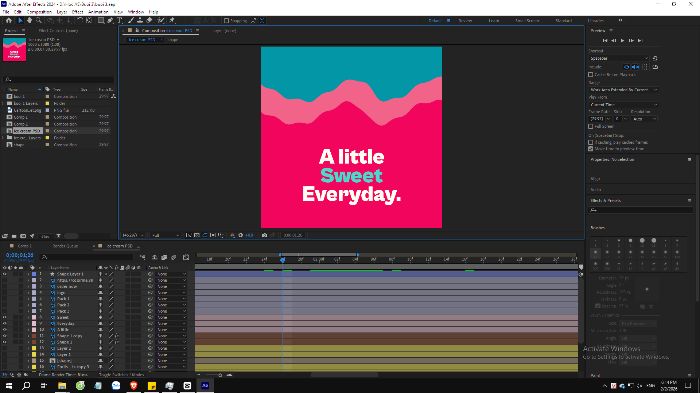700x393 pixels.
Task: Expand the folder in the second Project panel row
Action: coord(4,103)
